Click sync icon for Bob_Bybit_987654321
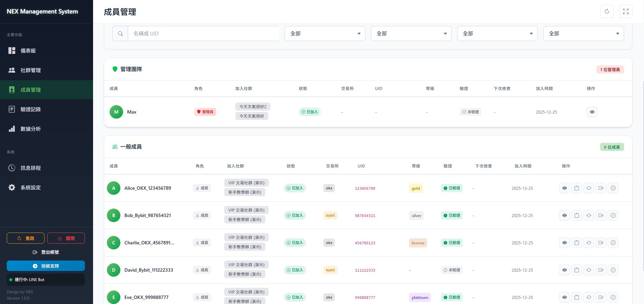Image resolution: width=644 pixels, height=304 pixels. 589,215
